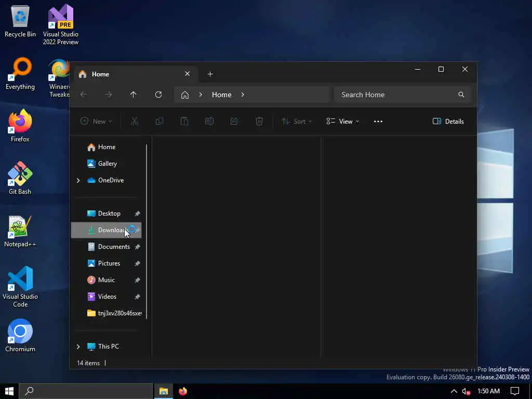Select the Chromium desktop shortcut
The width and height of the screenshot is (532, 399).
(x=20, y=336)
